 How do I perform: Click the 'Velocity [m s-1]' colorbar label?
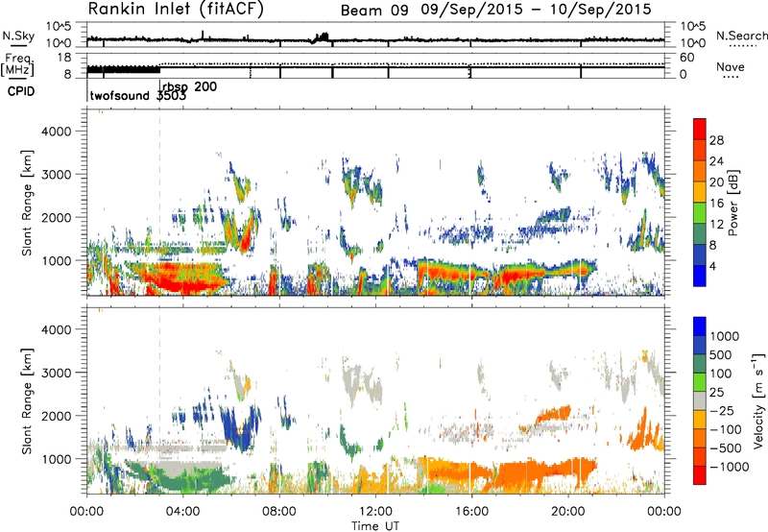point(758,400)
